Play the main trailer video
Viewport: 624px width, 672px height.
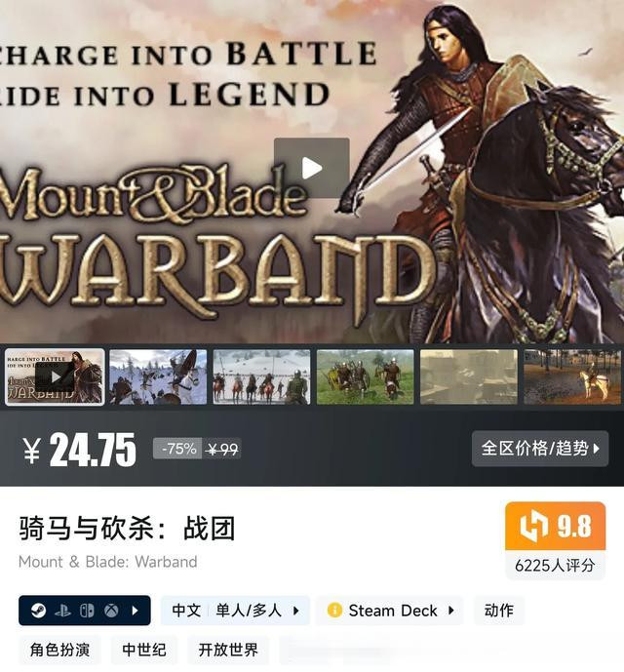312,168
